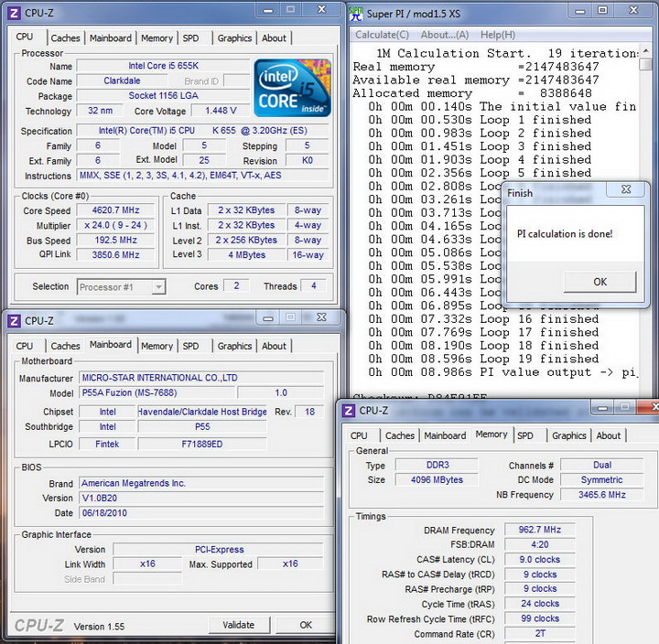Click the DRAM Frequency value 962.7 MHz
The height and width of the screenshot is (644, 659).
(x=540, y=530)
